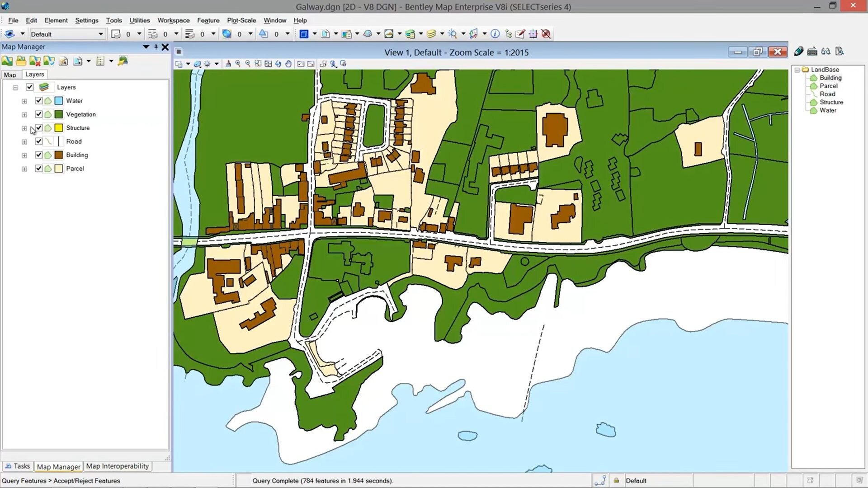Click the Tasks tab button
This screenshot has width=868, height=488.
click(x=17, y=466)
